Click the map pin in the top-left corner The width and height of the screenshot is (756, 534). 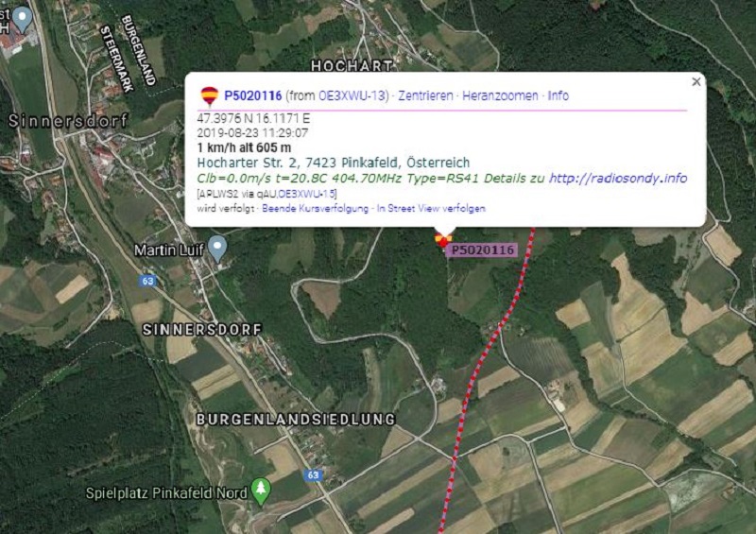(22, 19)
